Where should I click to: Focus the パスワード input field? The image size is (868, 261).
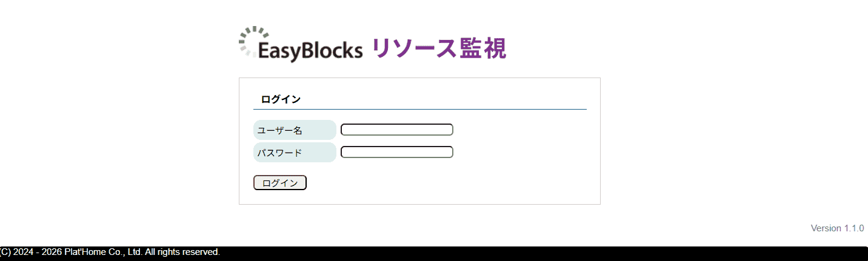click(x=396, y=152)
